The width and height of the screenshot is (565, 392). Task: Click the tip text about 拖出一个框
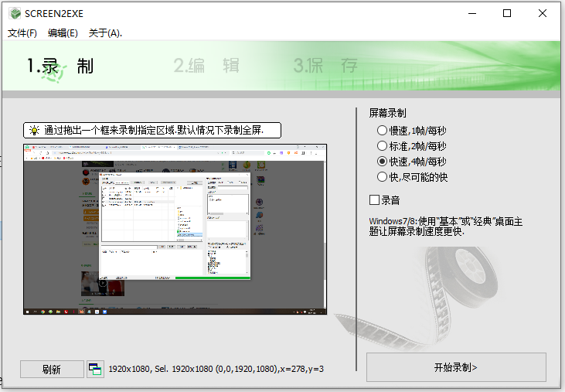tap(154, 130)
